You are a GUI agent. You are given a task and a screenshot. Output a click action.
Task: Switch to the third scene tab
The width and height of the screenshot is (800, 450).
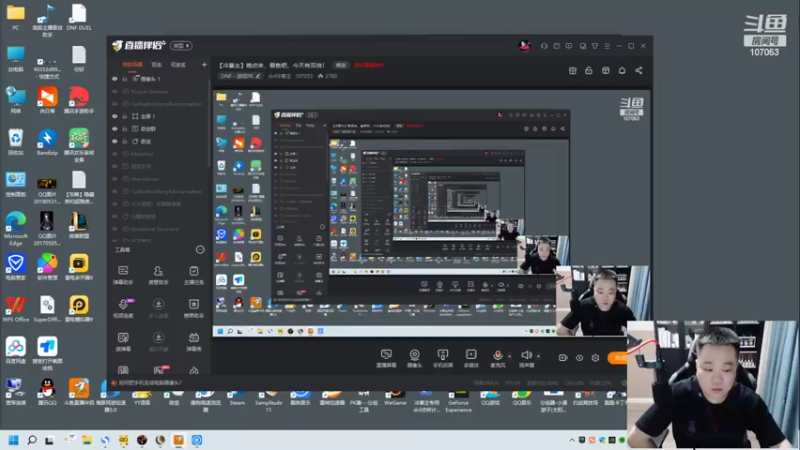(x=178, y=65)
